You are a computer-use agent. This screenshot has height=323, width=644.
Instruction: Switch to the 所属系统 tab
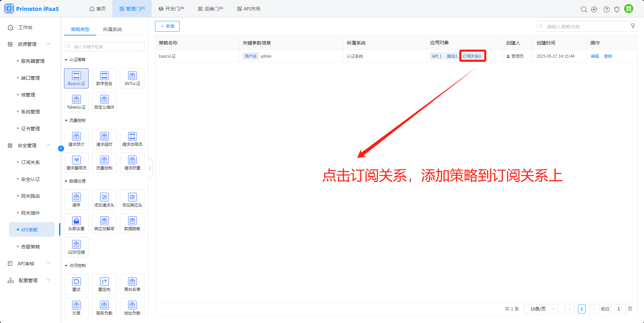113,29
